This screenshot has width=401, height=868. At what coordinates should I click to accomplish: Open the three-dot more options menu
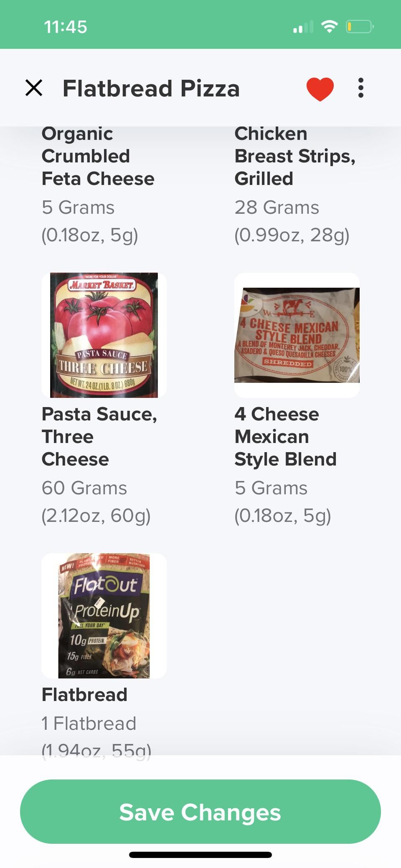pyautogui.click(x=361, y=88)
